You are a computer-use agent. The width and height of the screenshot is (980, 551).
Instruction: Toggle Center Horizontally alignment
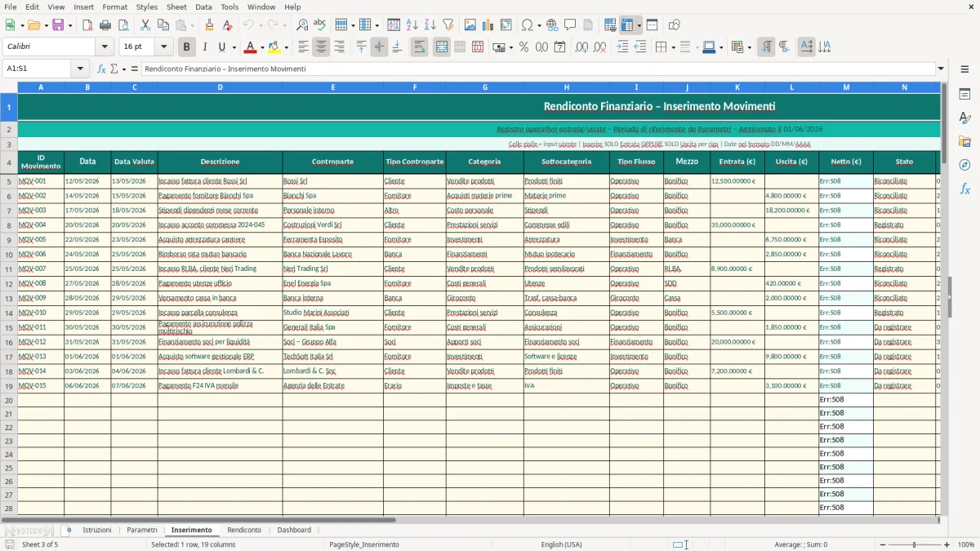321,47
